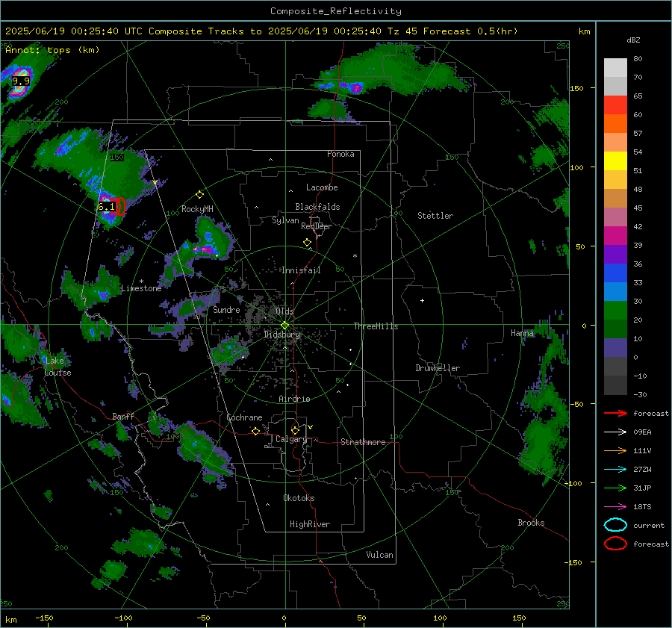This screenshot has height=628, width=672.
Task: Click the orange 111V arrow legend icon
Action: 615,450
